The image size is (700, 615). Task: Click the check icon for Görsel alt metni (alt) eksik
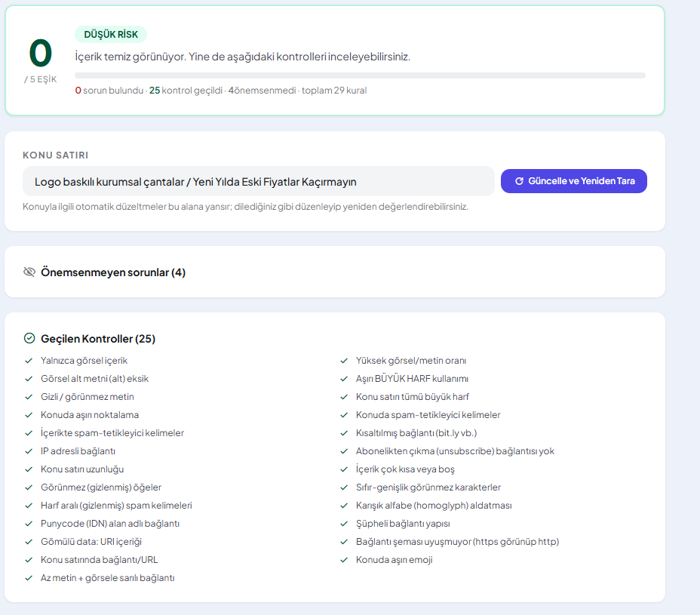[x=29, y=379]
